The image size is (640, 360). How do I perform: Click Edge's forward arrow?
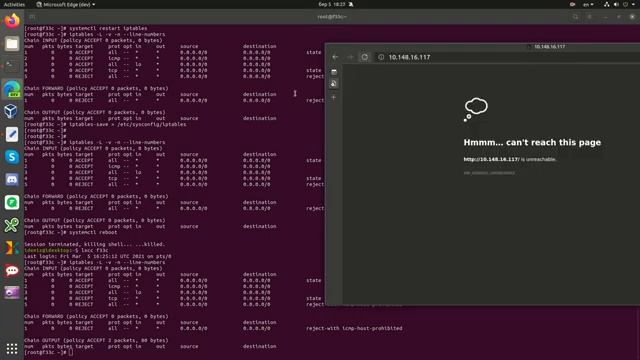350,57
